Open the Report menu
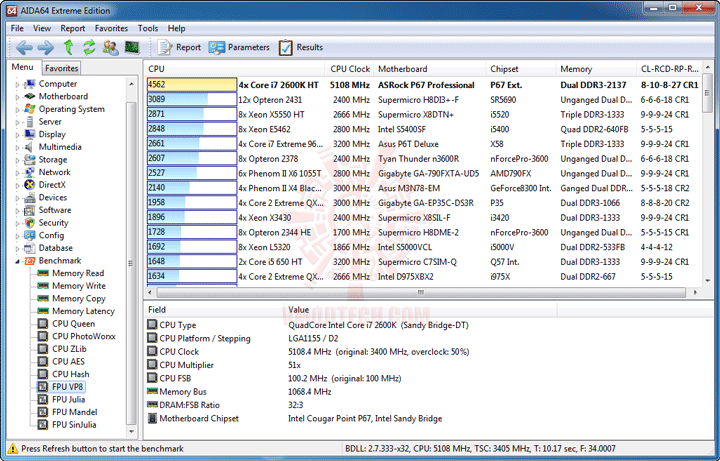This screenshot has height=461, width=720. 73,28
